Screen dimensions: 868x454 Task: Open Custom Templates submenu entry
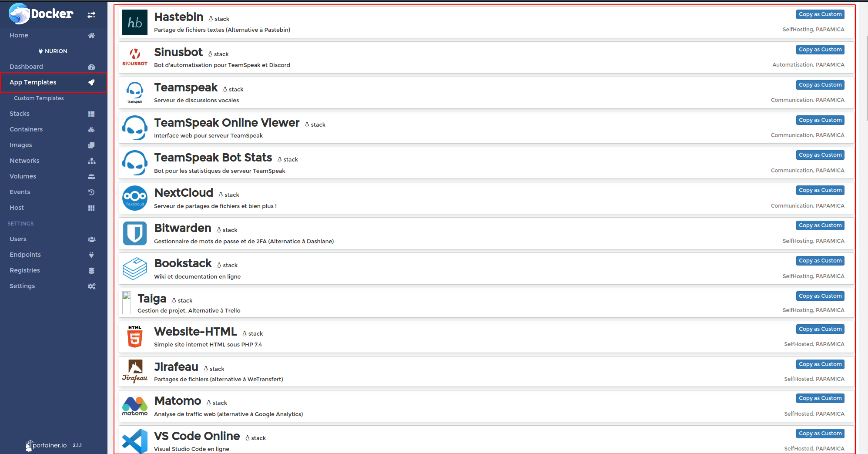coord(39,98)
